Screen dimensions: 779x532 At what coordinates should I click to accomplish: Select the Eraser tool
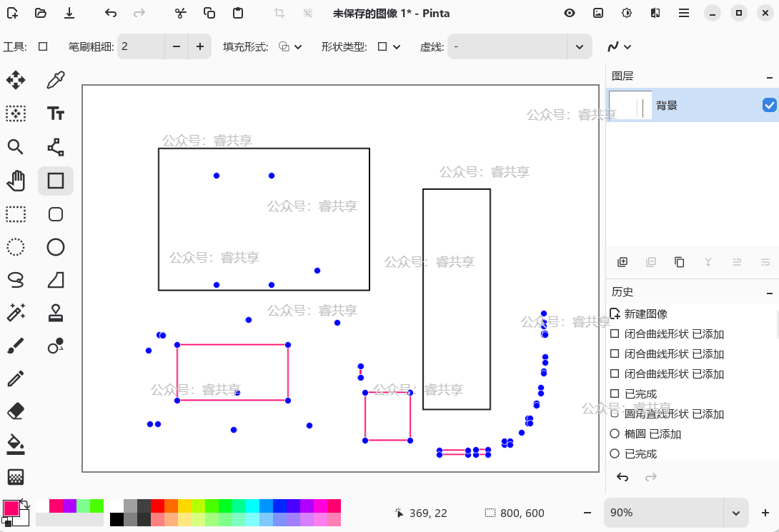pos(16,411)
